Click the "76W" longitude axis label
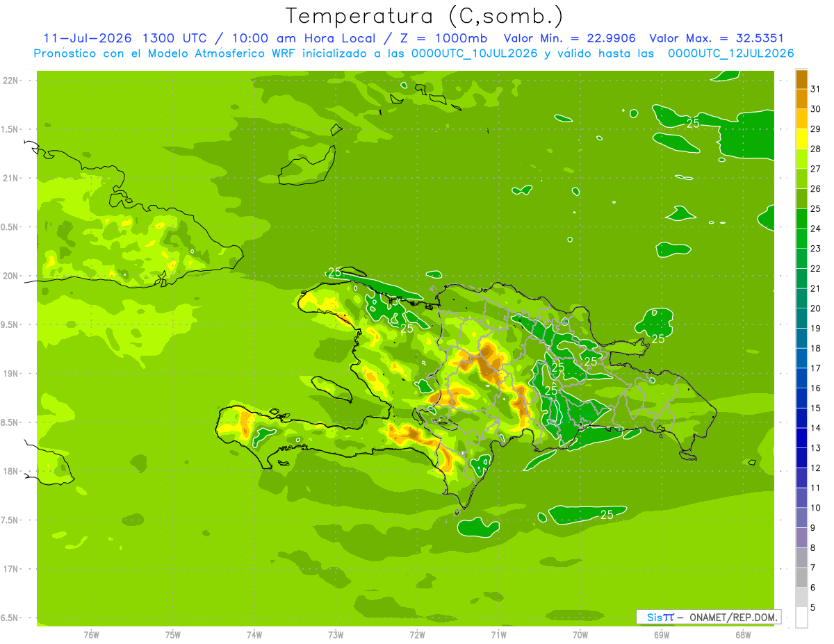Viewport: 834px width, 644px height. (x=91, y=634)
